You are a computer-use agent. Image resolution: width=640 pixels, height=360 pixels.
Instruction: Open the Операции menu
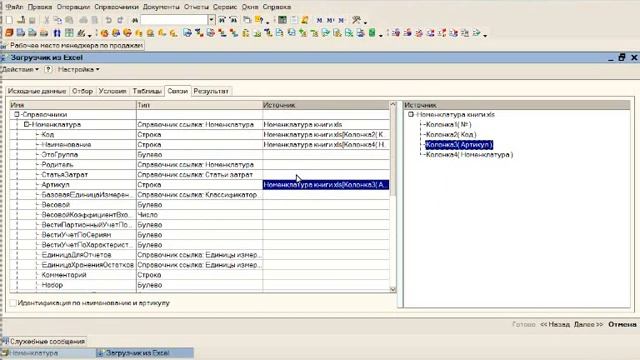click(73, 7)
